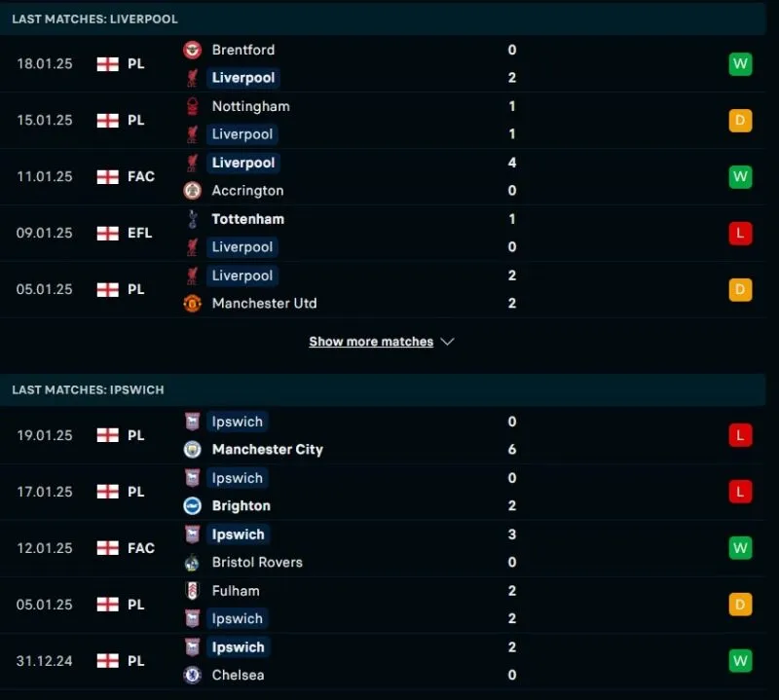Select the Liverpool crest beside Brentford

(193, 78)
